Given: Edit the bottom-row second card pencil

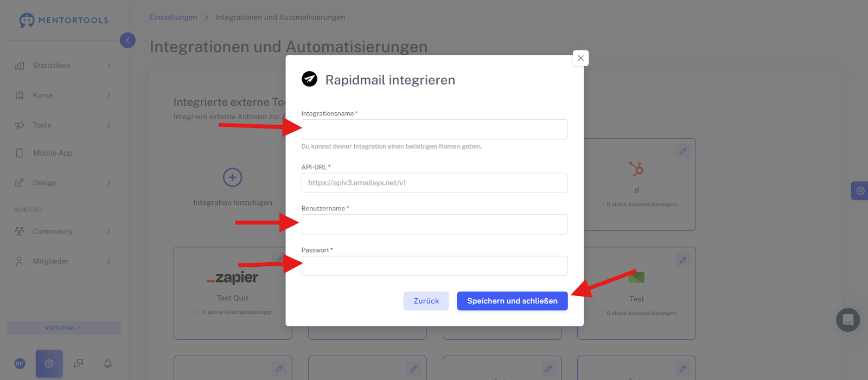Looking at the screenshot, I should pyautogui.click(x=413, y=369).
